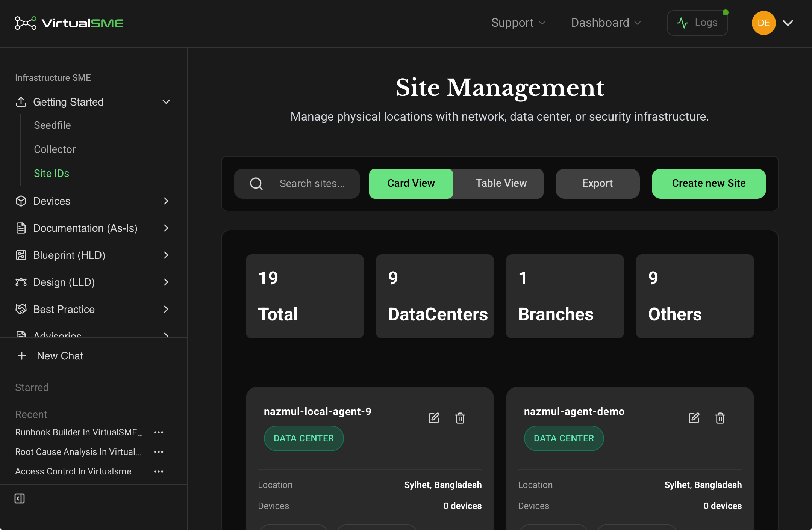Select the 19 Total stat card
812x530 pixels.
(304, 296)
